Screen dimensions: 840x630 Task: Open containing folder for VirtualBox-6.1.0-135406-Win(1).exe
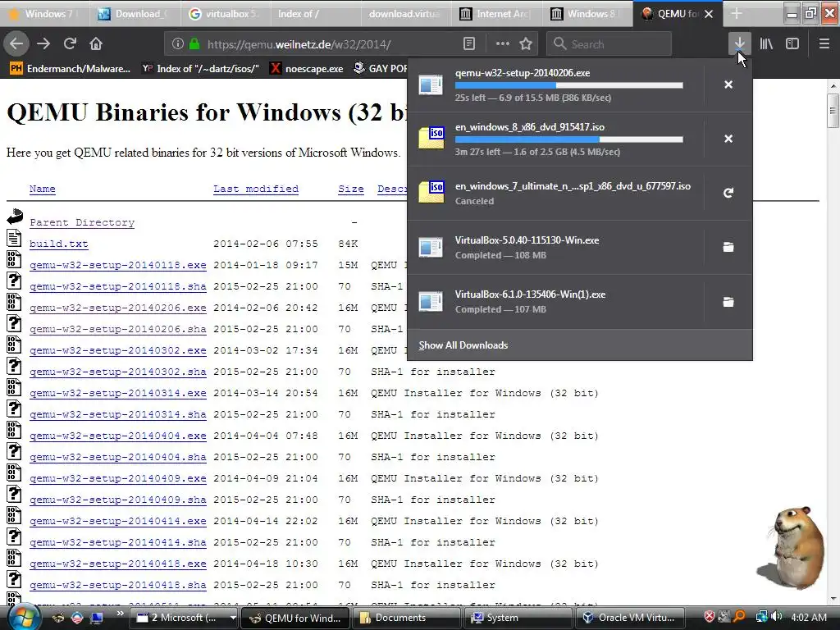tap(728, 302)
